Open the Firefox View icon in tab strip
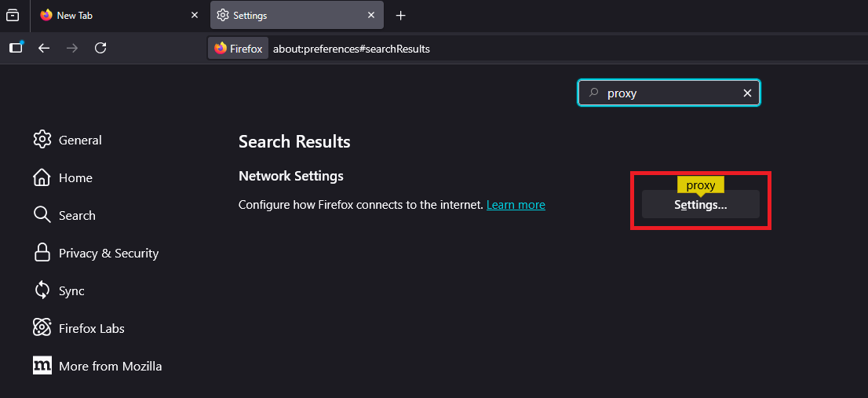The image size is (868, 398). [13, 15]
